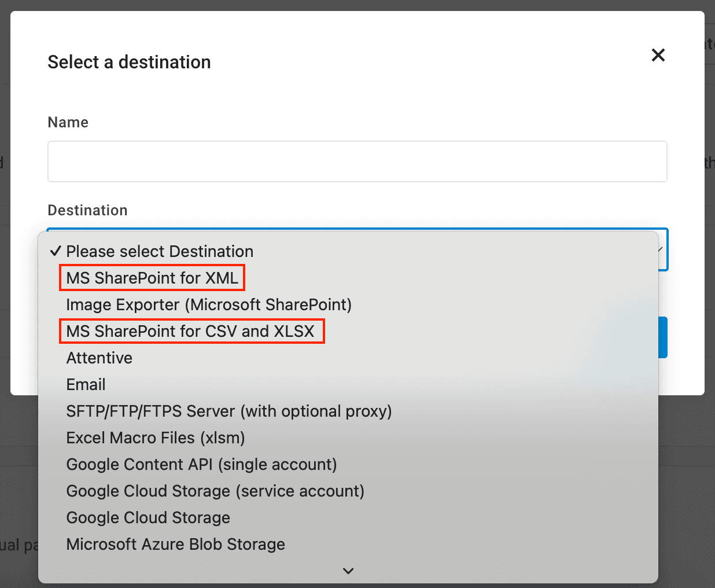
Task: Click the Select a destination heading
Action: point(129,62)
